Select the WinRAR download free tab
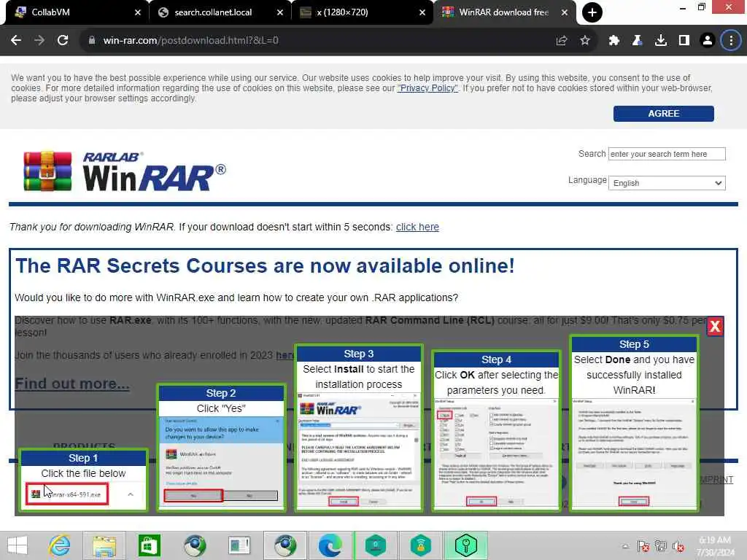Screen dimensions: 747x560 click(x=503, y=12)
